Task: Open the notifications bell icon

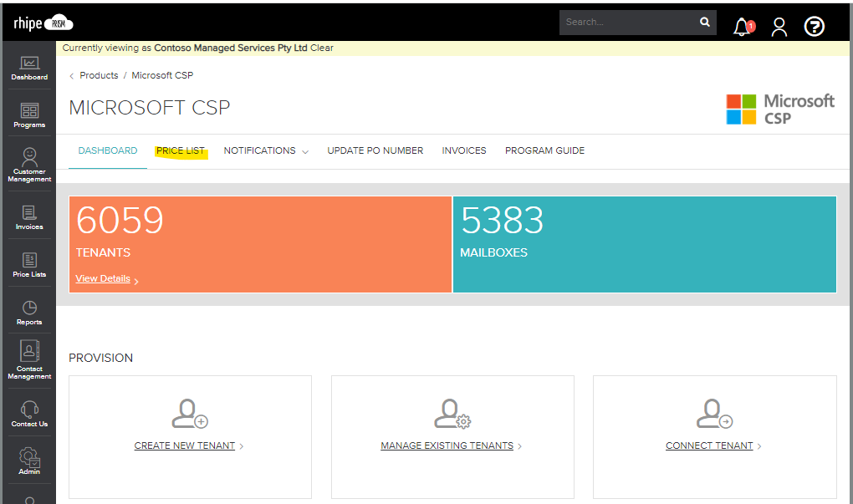Action: 743,26
